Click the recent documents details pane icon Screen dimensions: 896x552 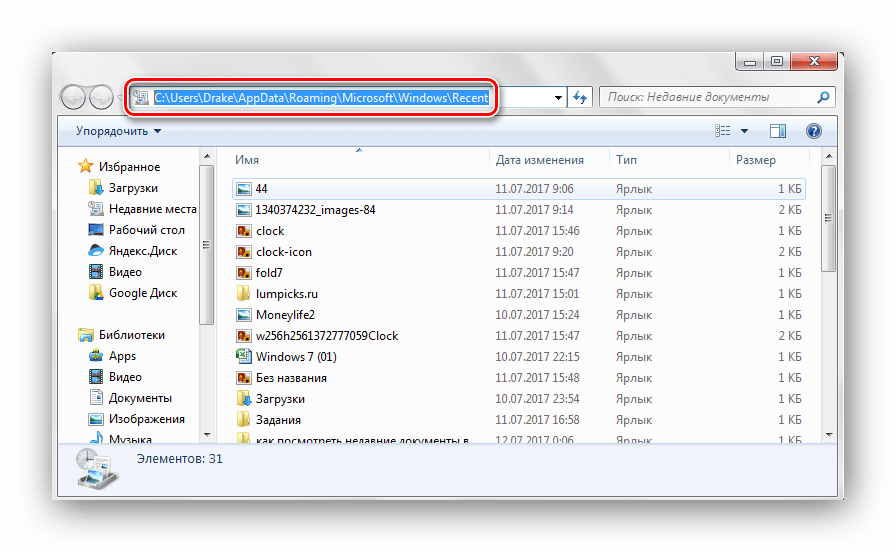97,469
